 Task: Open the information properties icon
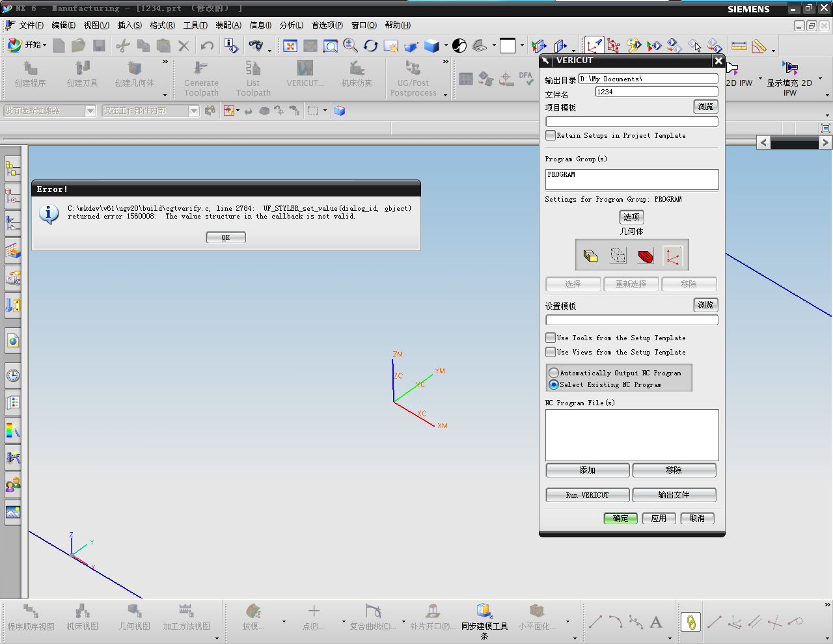point(231,46)
